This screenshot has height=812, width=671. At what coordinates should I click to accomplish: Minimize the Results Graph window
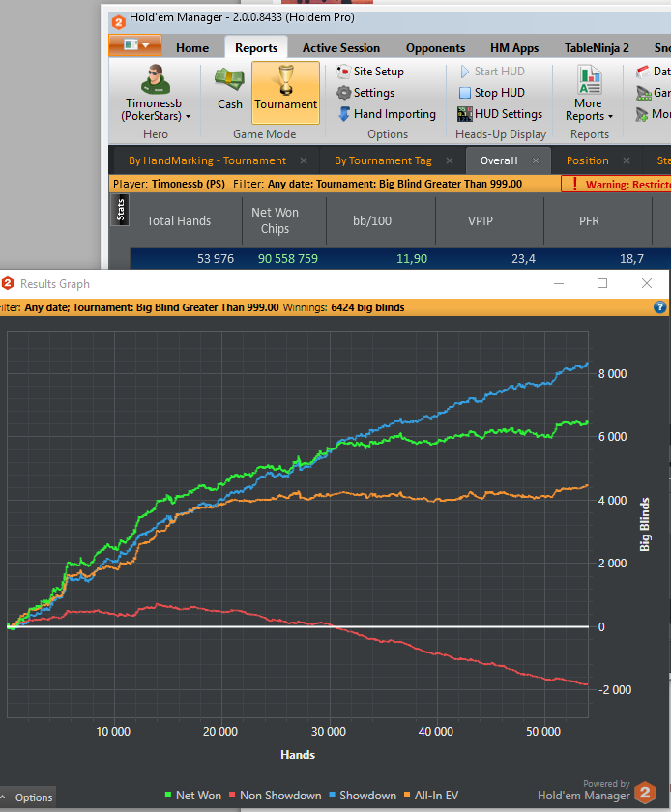(x=559, y=283)
